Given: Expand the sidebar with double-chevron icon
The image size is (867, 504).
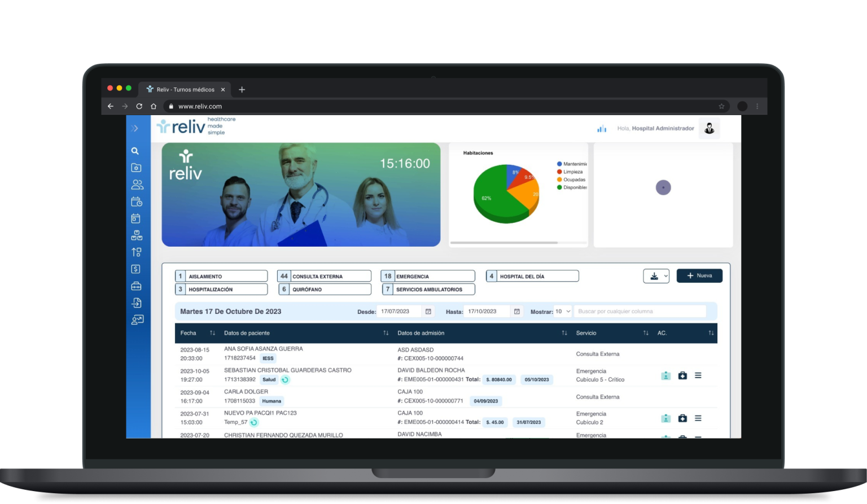Looking at the screenshot, I should (135, 129).
